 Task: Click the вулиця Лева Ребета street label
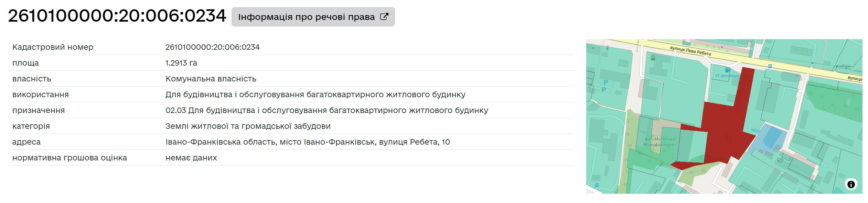[690, 51]
